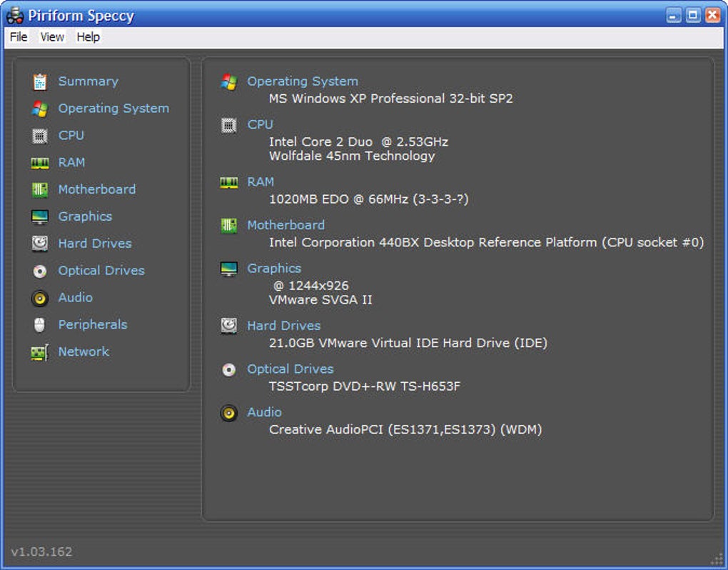The width and height of the screenshot is (728, 570).
Task: Click 'MS Windows XP Professional 32-bit SP2' text
Action: point(391,99)
